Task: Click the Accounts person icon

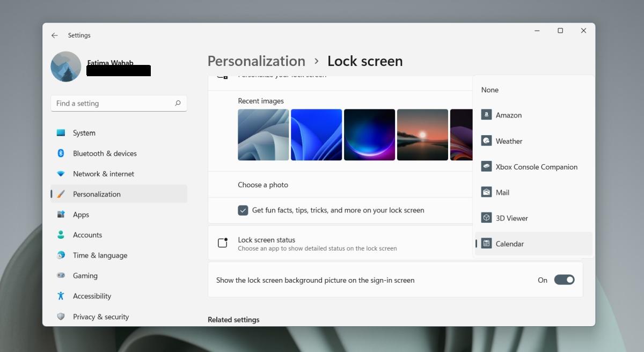Action: click(61, 235)
